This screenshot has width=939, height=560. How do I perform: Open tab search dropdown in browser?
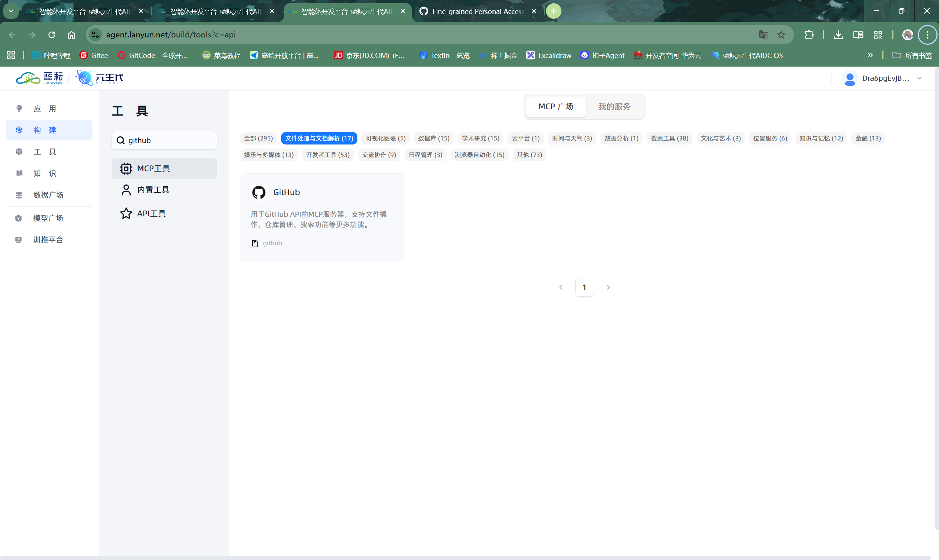click(x=11, y=11)
